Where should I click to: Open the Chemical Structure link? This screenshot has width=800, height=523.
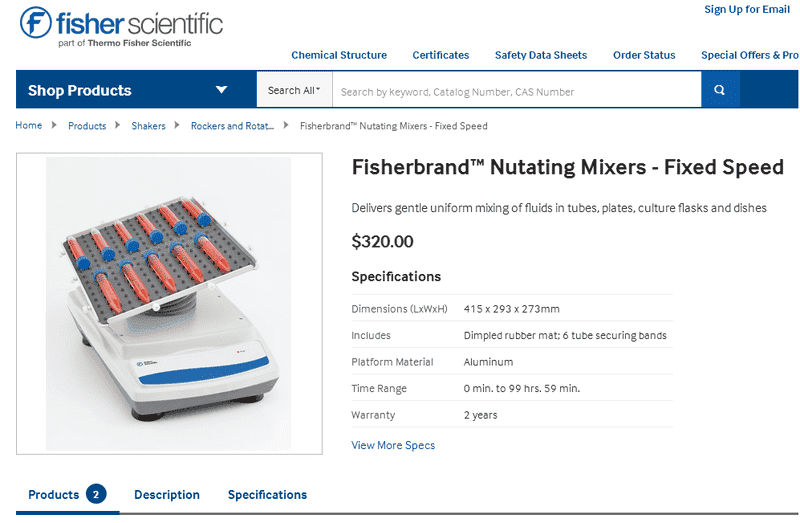[339, 55]
